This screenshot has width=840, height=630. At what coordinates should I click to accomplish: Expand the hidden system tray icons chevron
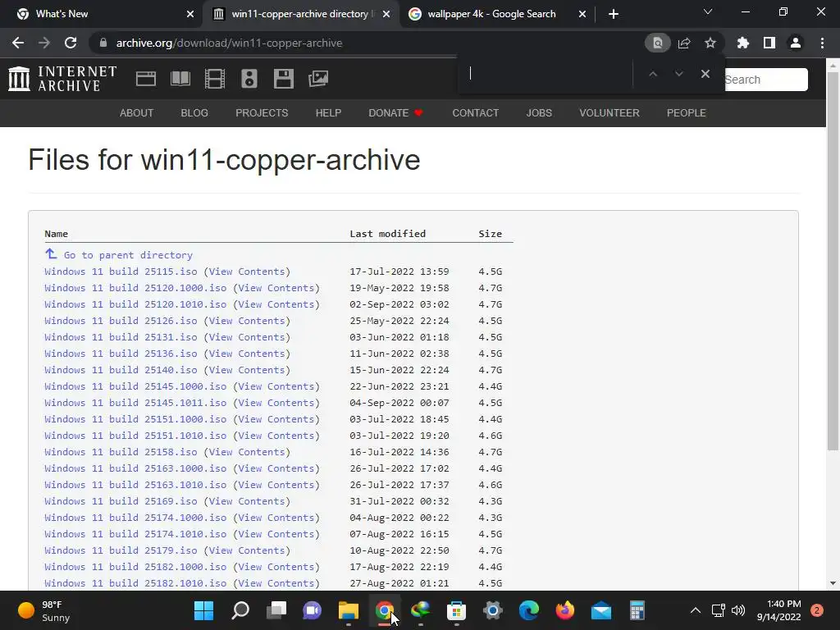click(696, 610)
